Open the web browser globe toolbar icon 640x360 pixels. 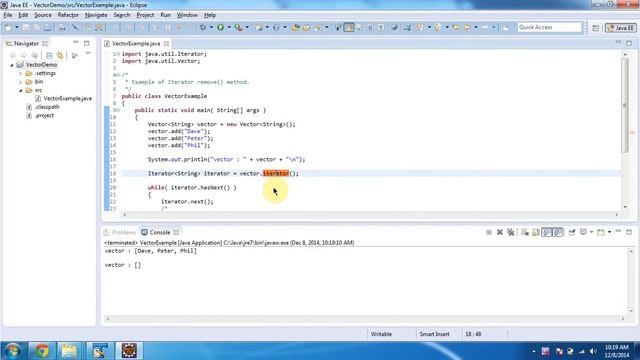[394, 27]
